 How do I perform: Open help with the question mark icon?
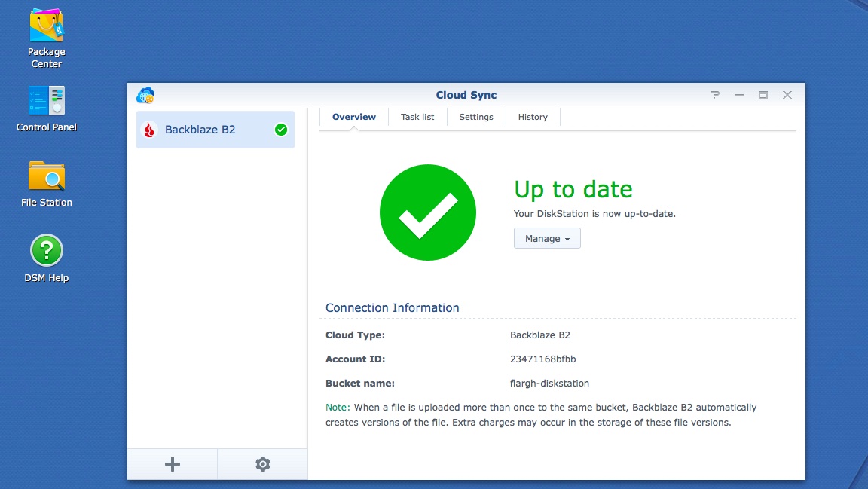tap(715, 95)
